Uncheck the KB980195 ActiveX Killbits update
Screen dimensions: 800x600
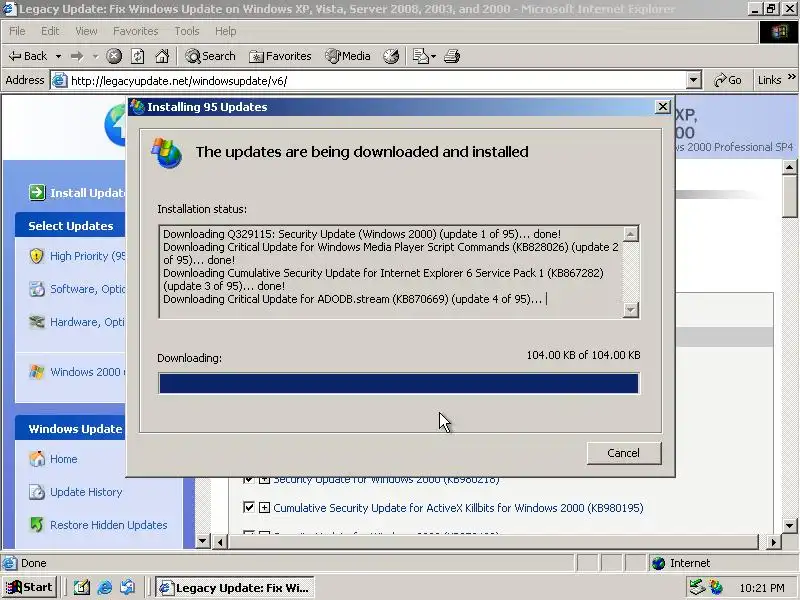tap(248, 507)
